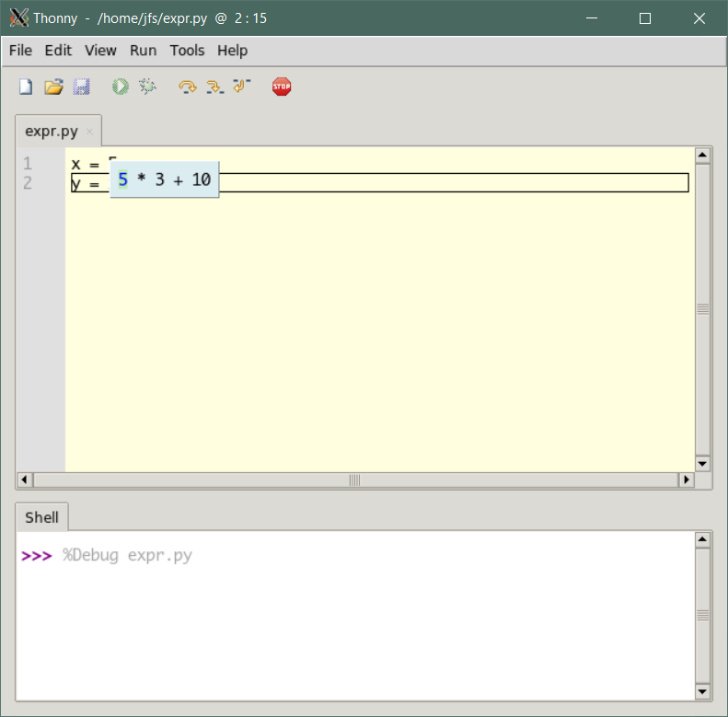This screenshot has width=728, height=717.
Task: Click the New file toolbar icon
Action: 26,87
